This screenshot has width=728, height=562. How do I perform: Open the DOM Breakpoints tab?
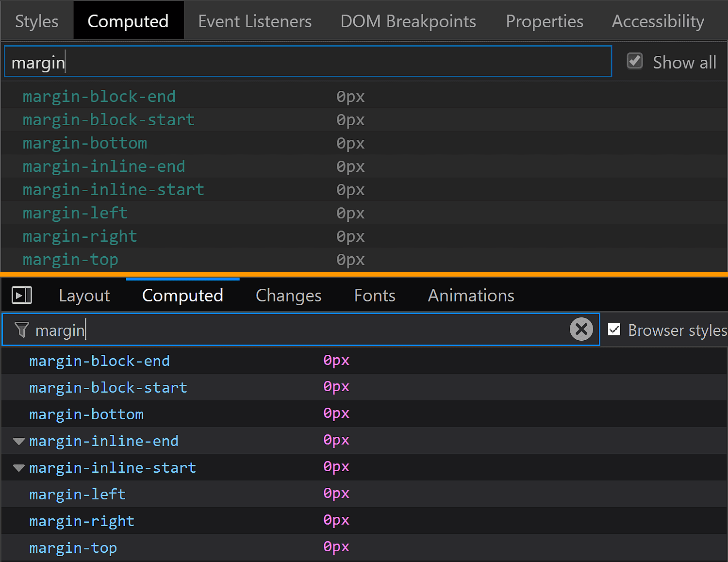[408, 20]
